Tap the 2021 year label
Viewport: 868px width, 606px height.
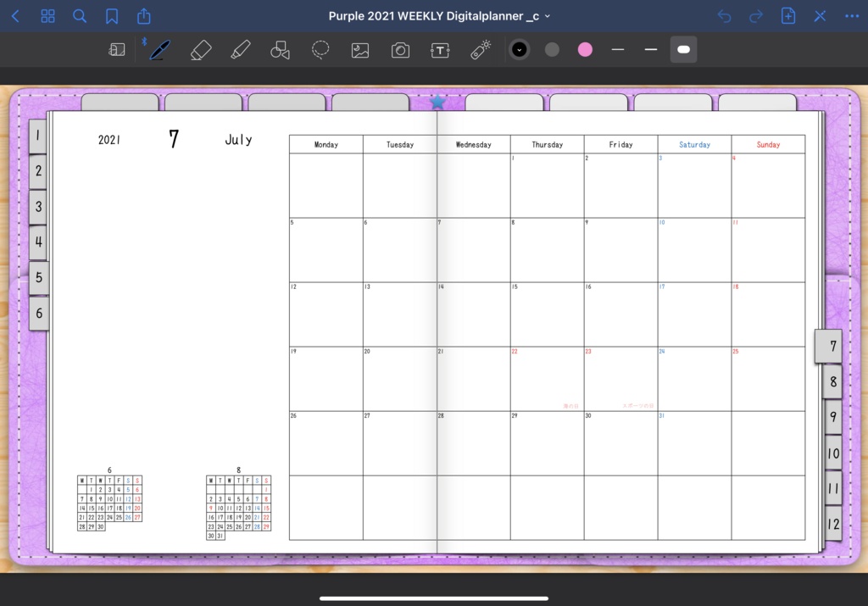point(109,140)
